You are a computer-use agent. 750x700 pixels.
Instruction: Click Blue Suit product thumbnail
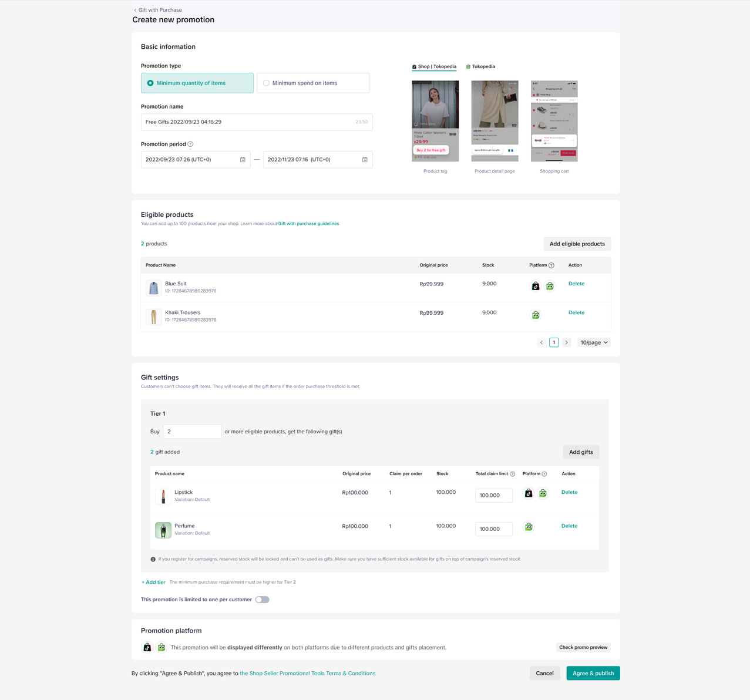pyautogui.click(x=154, y=288)
